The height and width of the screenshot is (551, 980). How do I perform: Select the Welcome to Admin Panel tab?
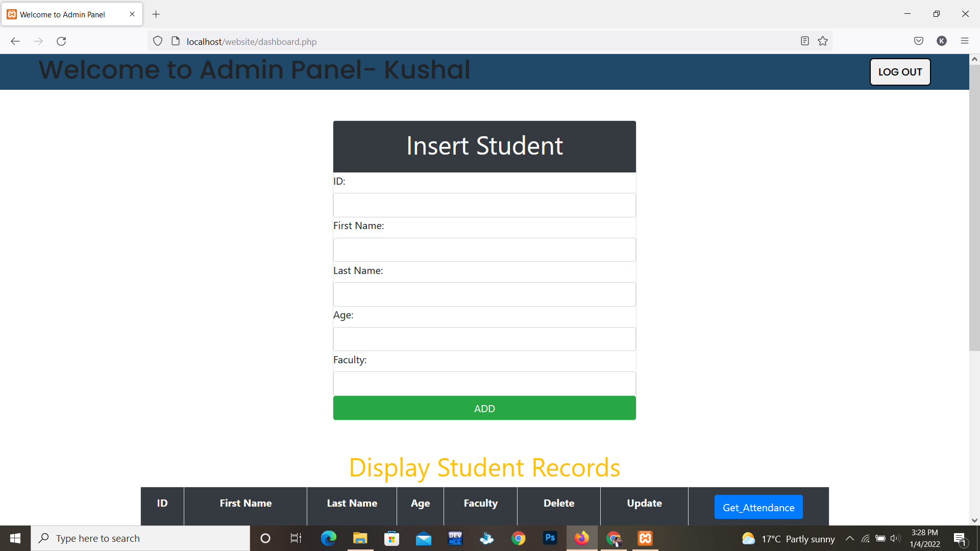[66, 14]
